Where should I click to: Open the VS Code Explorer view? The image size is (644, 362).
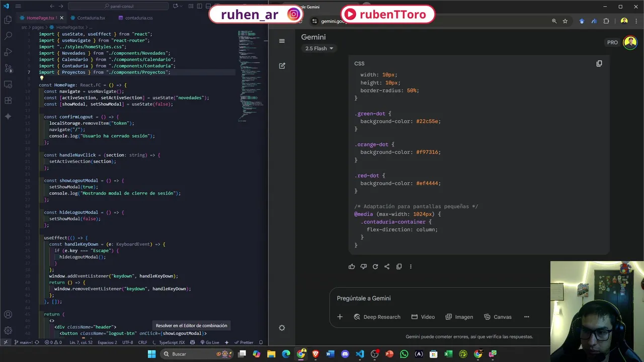click(8, 20)
